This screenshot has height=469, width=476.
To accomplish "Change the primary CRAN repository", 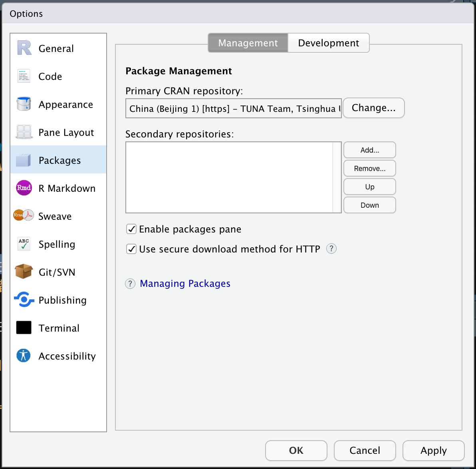I will [x=373, y=108].
